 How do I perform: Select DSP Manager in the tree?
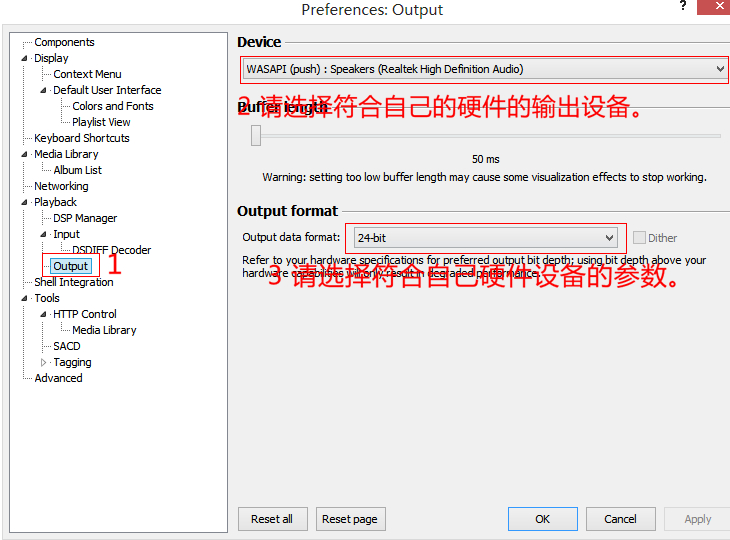tap(85, 218)
